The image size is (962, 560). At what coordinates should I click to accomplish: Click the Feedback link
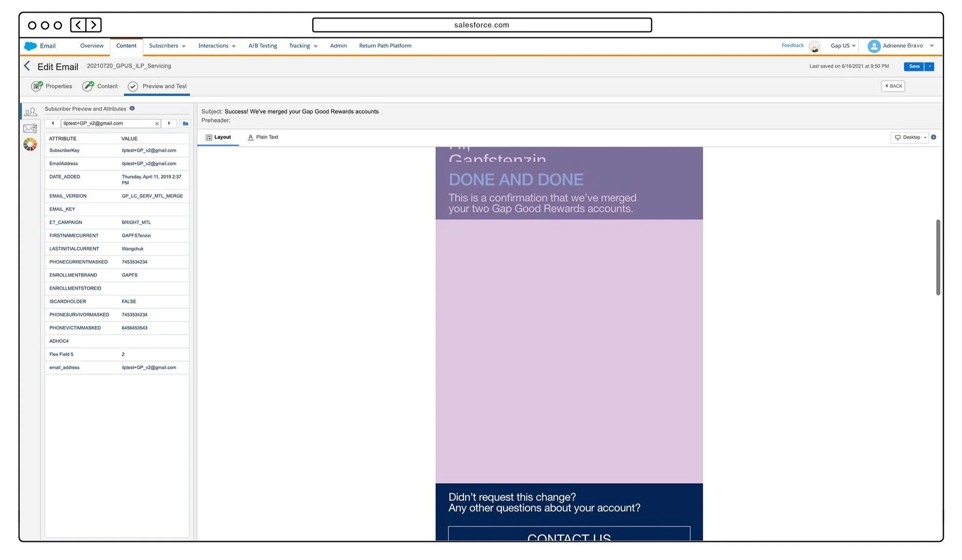pyautogui.click(x=793, y=45)
